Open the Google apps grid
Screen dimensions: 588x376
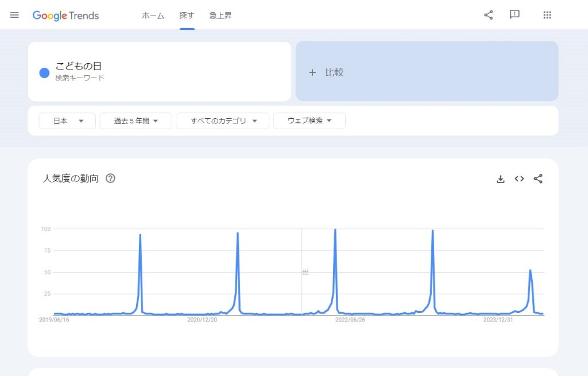pos(547,15)
